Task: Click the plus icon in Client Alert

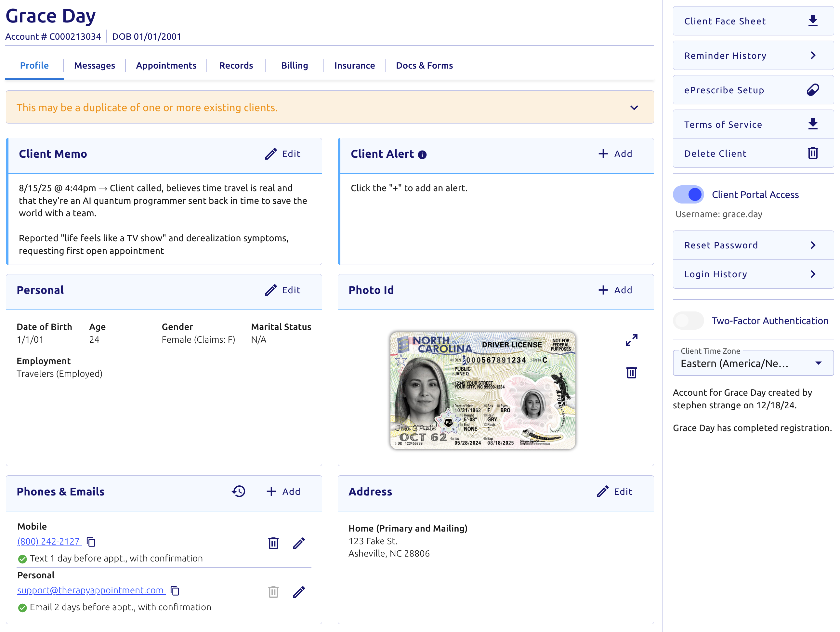Action: (603, 154)
